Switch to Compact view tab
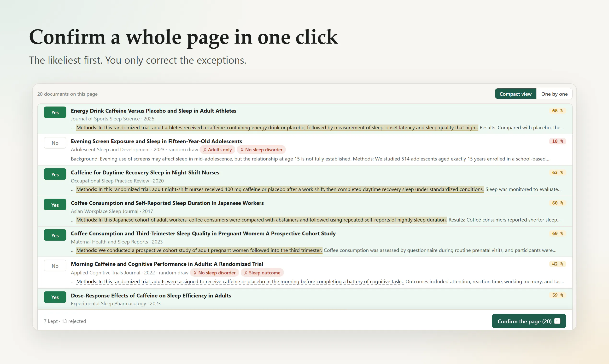Viewport: 609px width, 364px height. pyautogui.click(x=515, y=94)
